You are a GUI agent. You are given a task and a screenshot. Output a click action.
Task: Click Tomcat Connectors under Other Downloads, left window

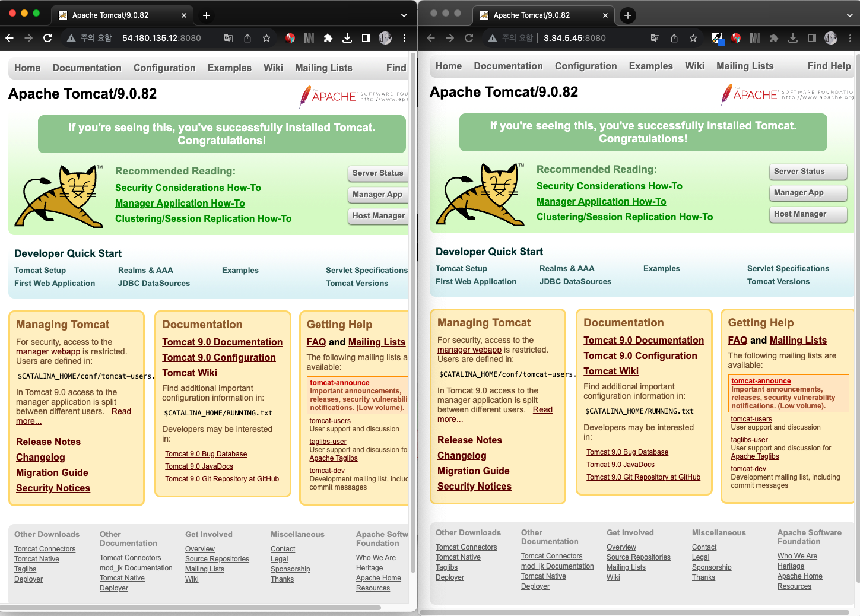[45, 549]
